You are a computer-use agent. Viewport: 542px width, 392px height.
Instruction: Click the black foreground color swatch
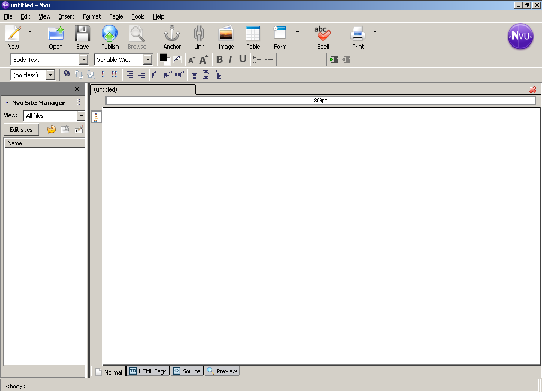tap(164, 58)
